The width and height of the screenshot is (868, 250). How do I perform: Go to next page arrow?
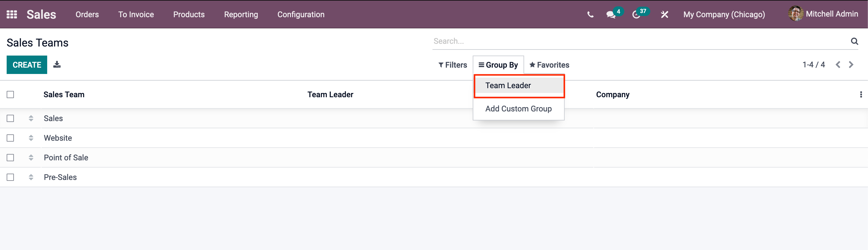[x=851, y=65]
